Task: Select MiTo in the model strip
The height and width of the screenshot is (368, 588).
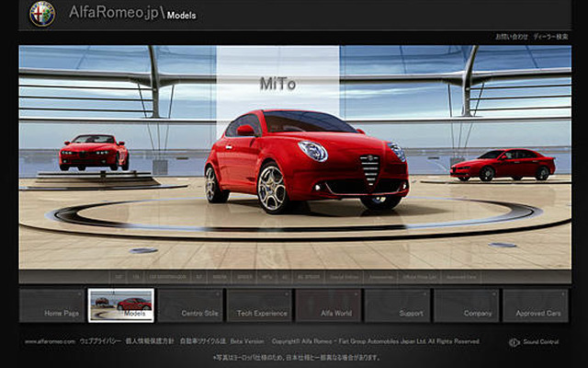Action: coord(267,277)
